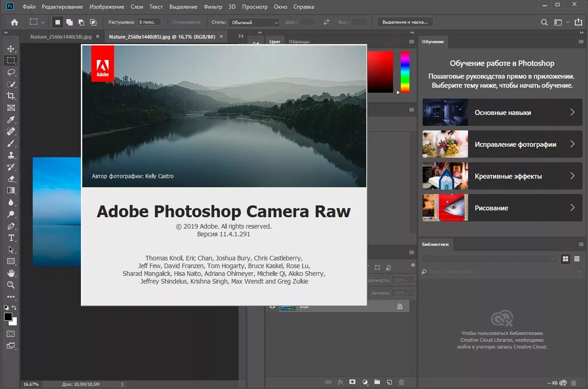Click the Выделение и маска button
Viewport: 588px width, 389px height.
point(405,22)
